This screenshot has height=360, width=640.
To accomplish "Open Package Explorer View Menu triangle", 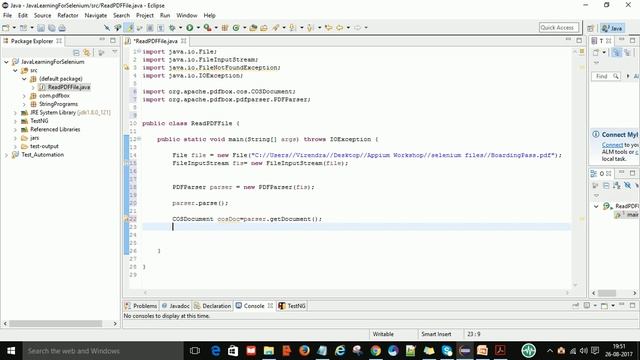I will [115, 52].
